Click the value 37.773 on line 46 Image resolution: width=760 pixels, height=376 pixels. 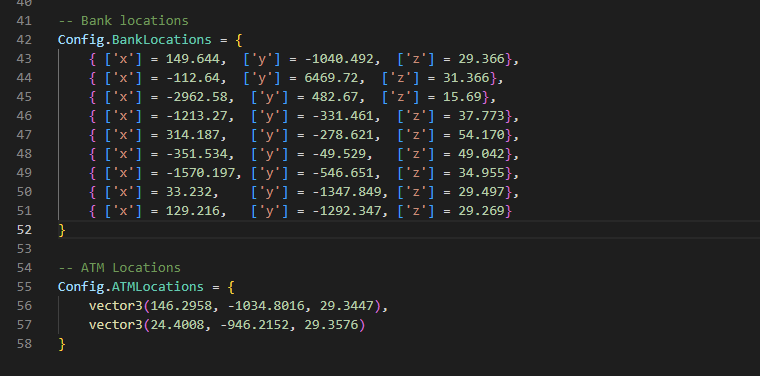coord(481,116)
